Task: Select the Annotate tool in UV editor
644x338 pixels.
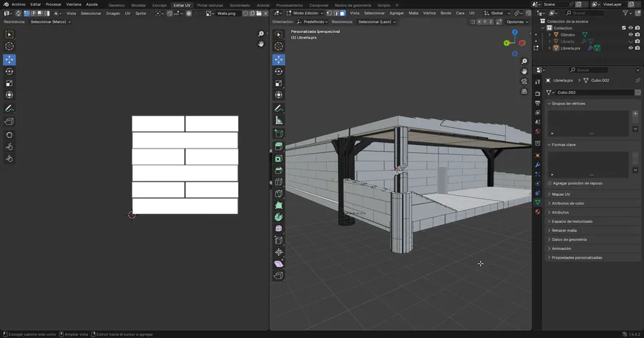Action: click(9, 109)
